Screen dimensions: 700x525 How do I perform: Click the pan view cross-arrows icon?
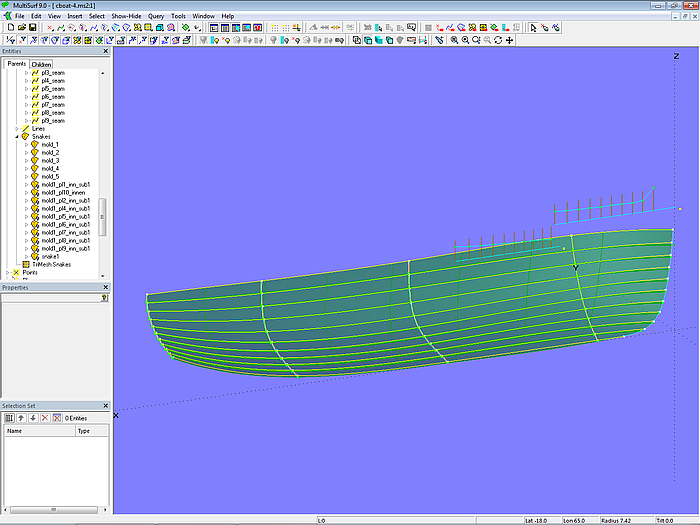(x=510, y=40)
